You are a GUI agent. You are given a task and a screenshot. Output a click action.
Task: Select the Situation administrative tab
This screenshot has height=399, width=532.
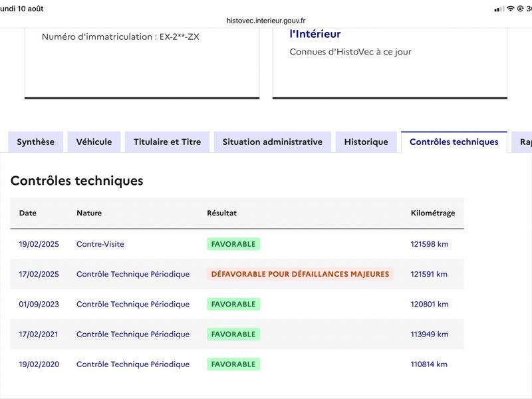click(273, 142)
